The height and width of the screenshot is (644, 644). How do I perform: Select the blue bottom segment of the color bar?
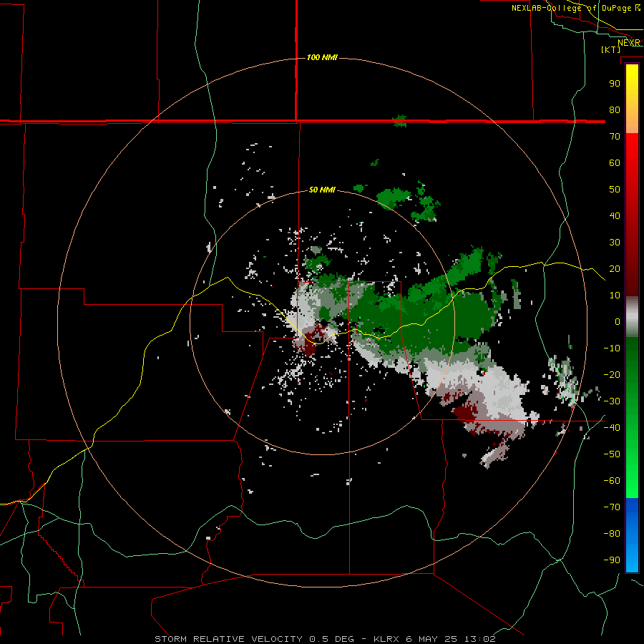(632, 535)
